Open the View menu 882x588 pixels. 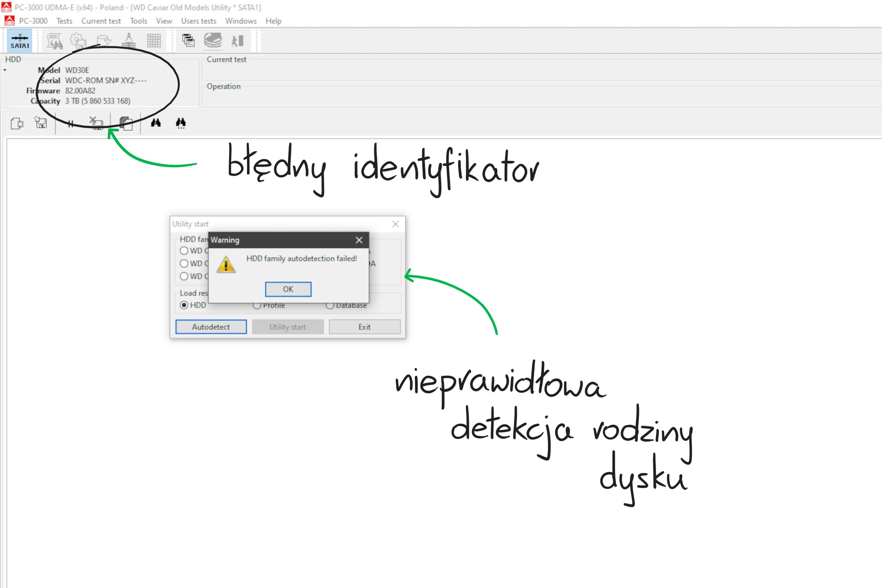[x=164, y=21]
